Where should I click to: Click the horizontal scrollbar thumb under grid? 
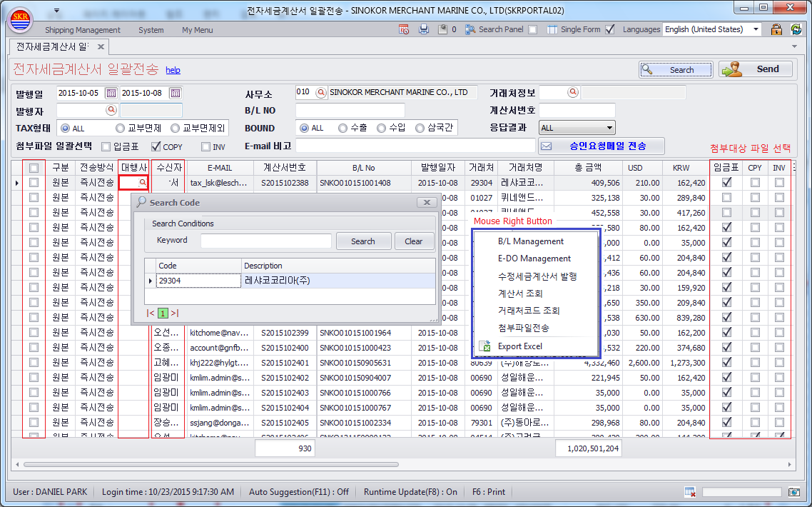(x=211, y=464)
